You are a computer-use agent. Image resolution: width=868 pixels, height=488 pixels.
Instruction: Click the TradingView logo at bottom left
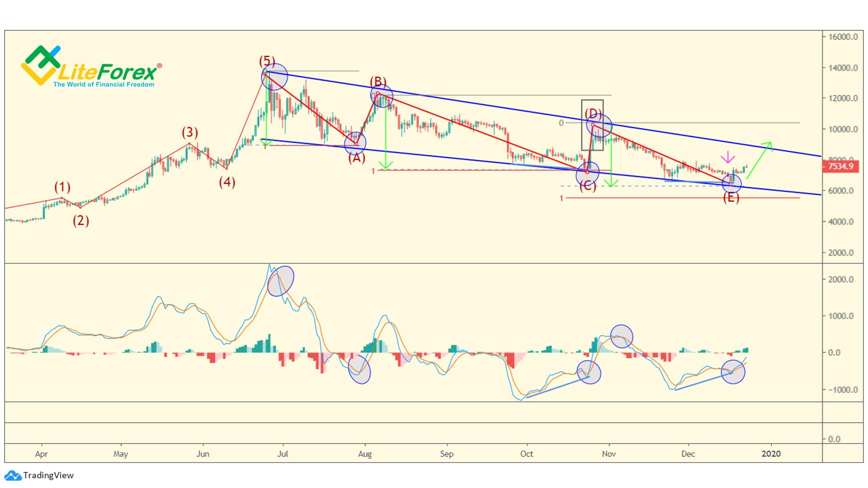point(39,475)
